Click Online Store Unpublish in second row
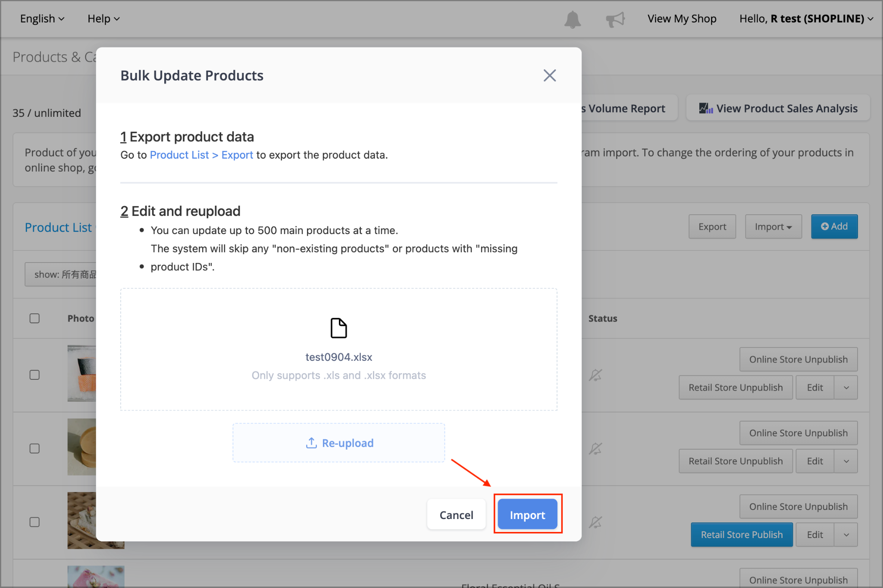The width and height of the screenshot is (883, 588). [798, 433]
